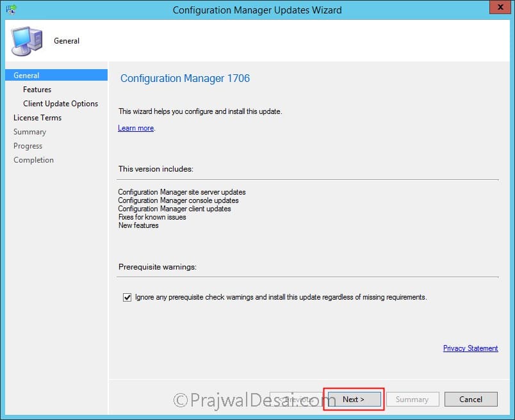This screenshot has height=420, width=515.
Task: Click 'Prerequisite warnings:' label
Action: [158, 267]
